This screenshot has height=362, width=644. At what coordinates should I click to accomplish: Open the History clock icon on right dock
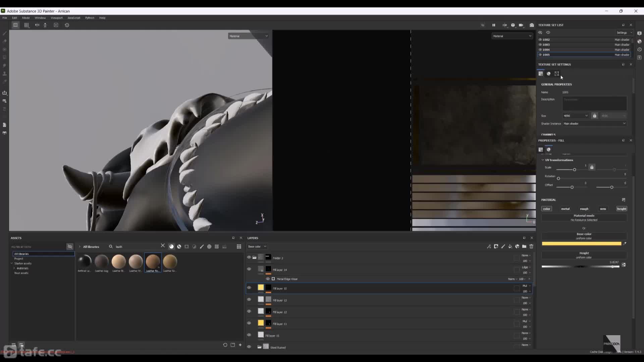pyautogui.click(x=639, y=50)
